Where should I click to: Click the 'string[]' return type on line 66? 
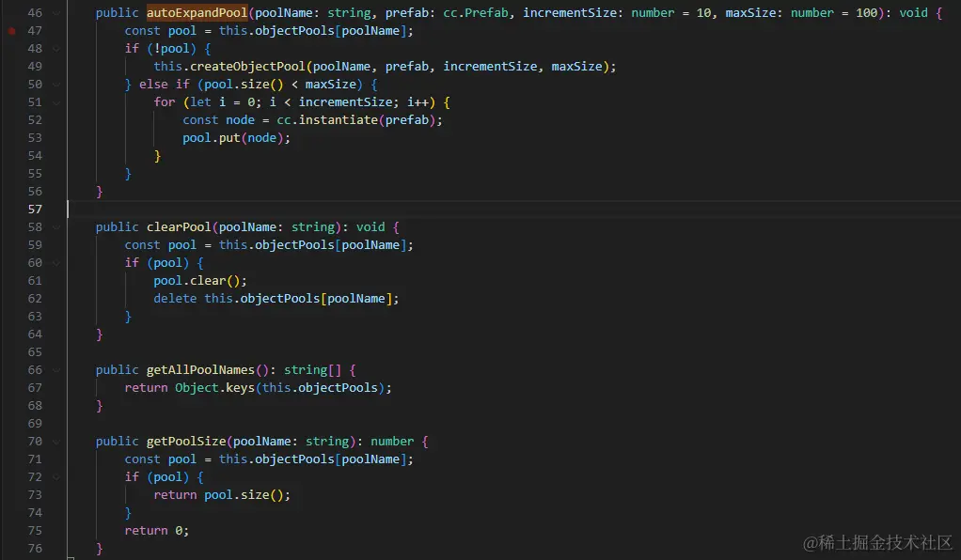(312, 370)
